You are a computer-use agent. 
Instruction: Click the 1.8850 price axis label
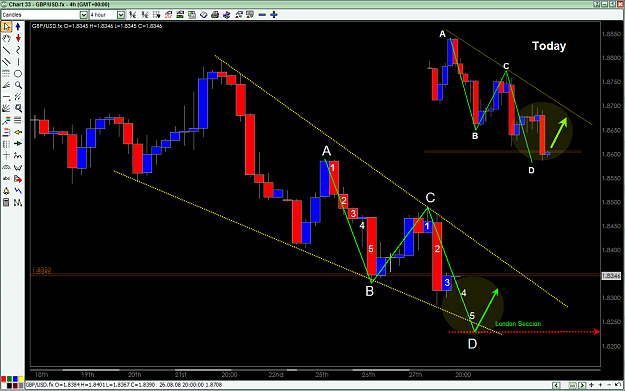[x=612, y=34]
